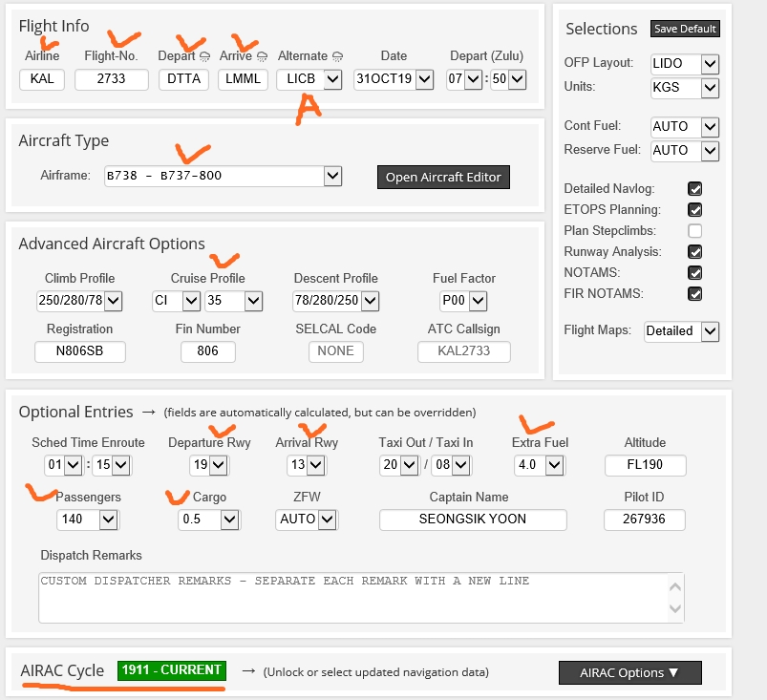Click the Save Default button

(685, 29)
